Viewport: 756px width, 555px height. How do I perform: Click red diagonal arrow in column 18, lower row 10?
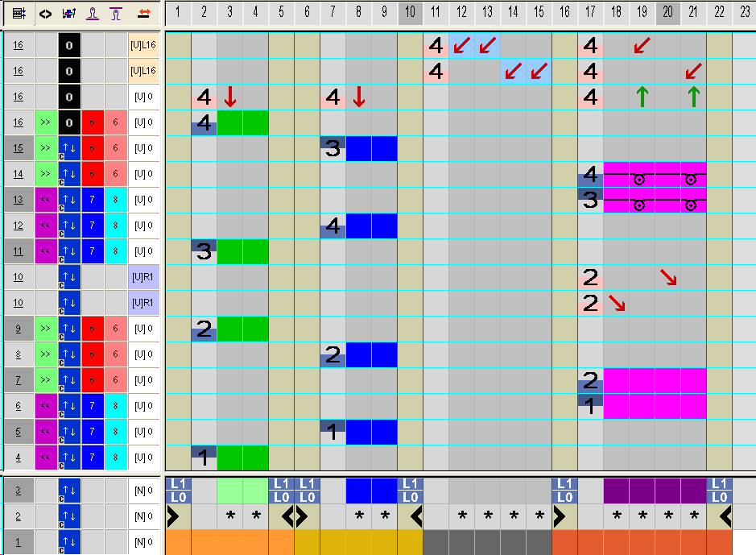pos(617,303)
